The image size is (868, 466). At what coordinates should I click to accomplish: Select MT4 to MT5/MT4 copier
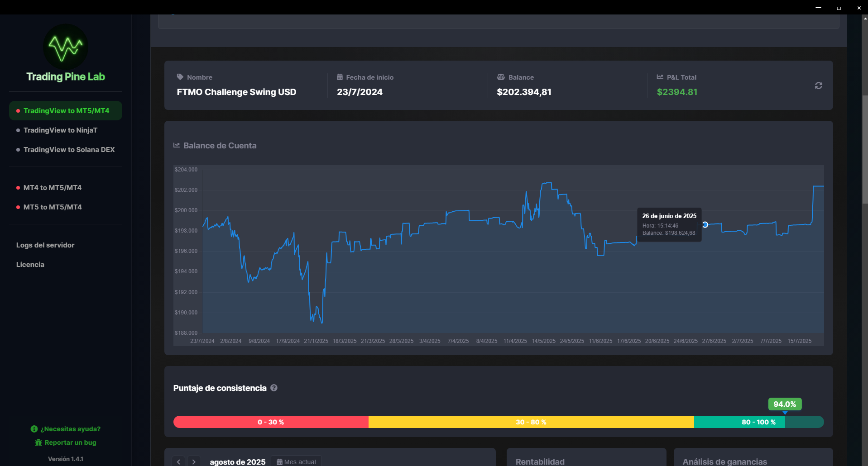point(53,188)
